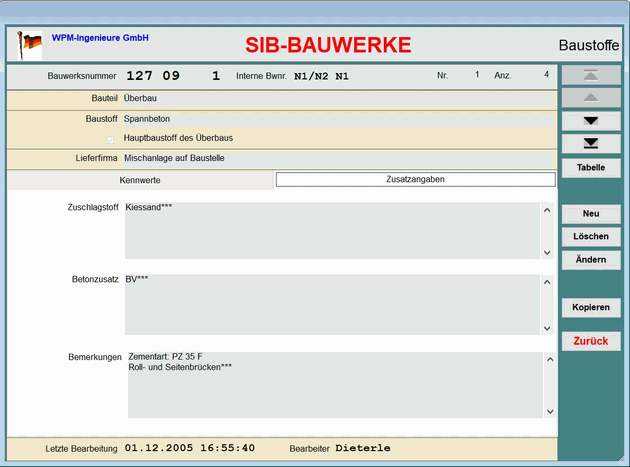
Task: Jump to last record arrow button
Action: [591, 143]
